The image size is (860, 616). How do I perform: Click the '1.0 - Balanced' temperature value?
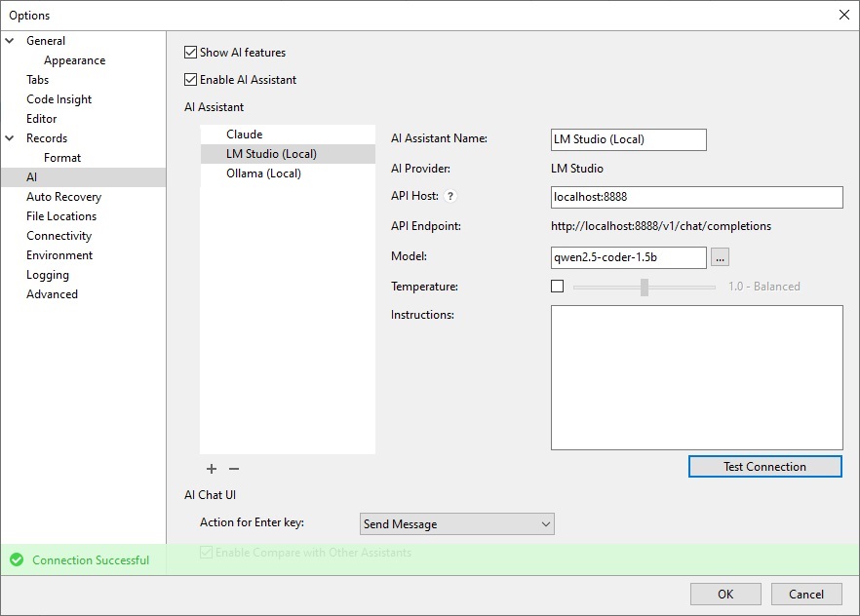pos(764,287)
